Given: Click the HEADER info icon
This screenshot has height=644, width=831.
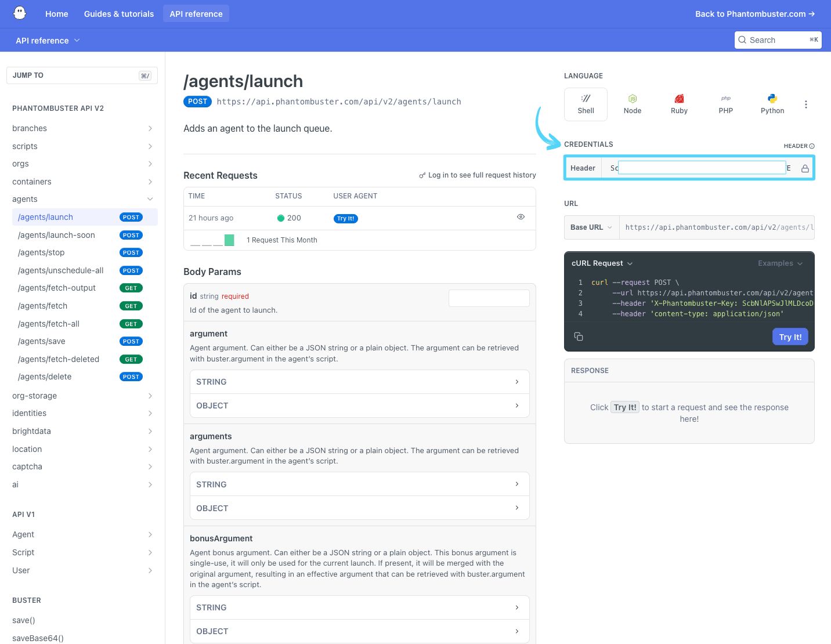Looking at the screenshot, I should pyautogui.click(x=812, y=146).
